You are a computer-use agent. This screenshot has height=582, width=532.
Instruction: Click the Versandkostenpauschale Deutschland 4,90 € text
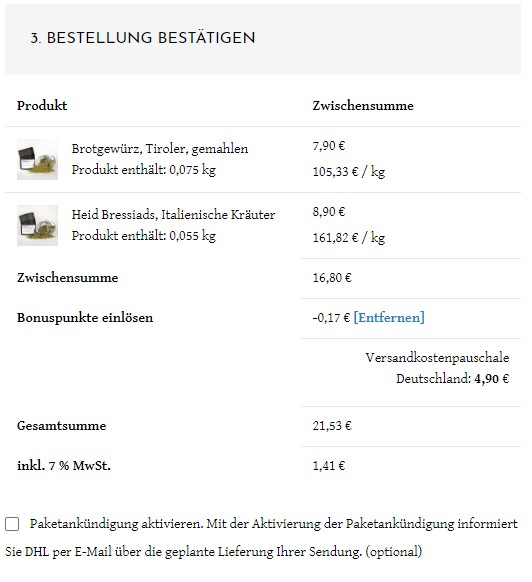[437, 368]
